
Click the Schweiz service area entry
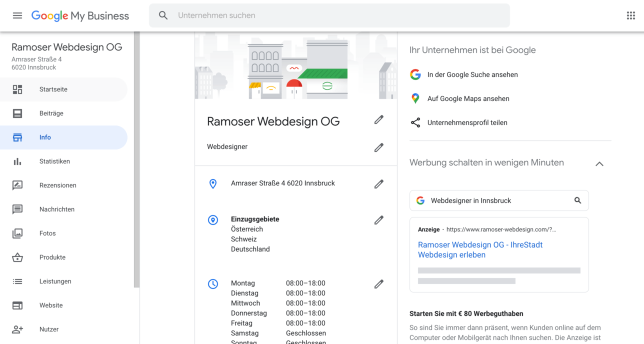click(244, 239)
